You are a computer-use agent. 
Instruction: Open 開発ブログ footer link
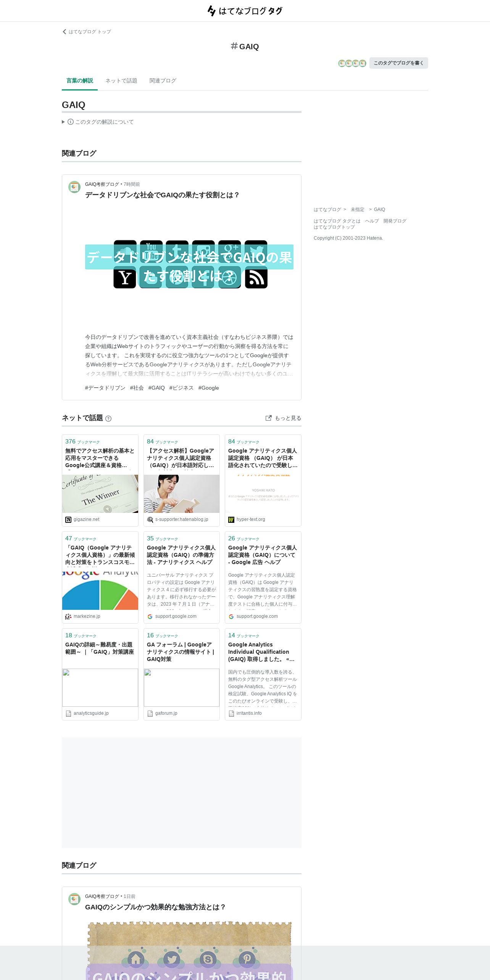395,221
